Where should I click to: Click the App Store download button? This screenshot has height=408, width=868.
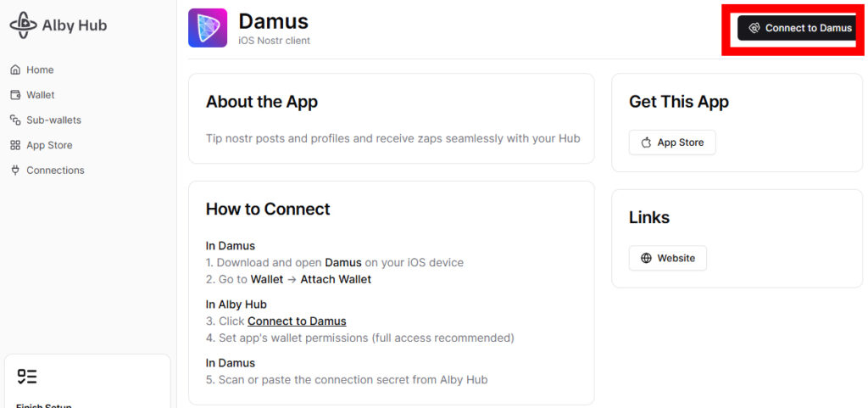[x=672, y=143]
